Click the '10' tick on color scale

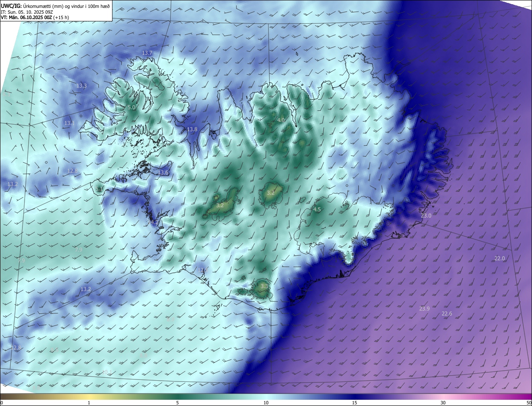tap(266, 403)
